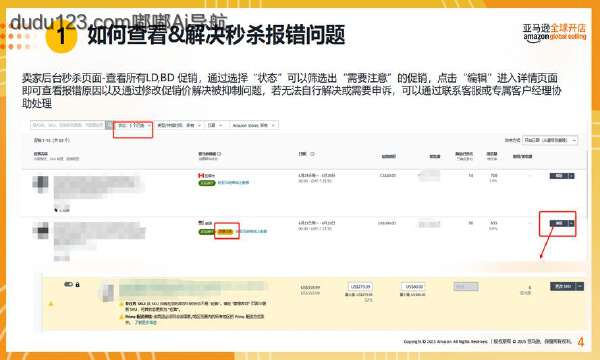Click the green approved badge in first row
600x360 pixels.
[207, 183]
